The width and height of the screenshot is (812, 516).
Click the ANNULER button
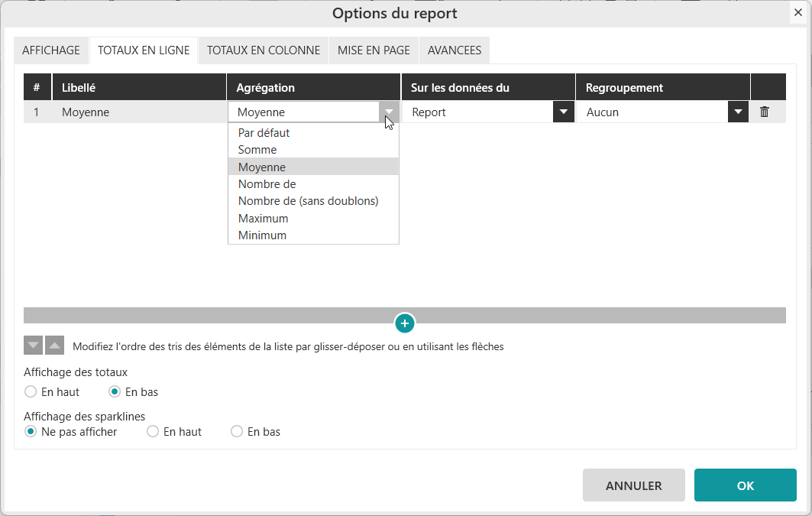pos(633,485)
